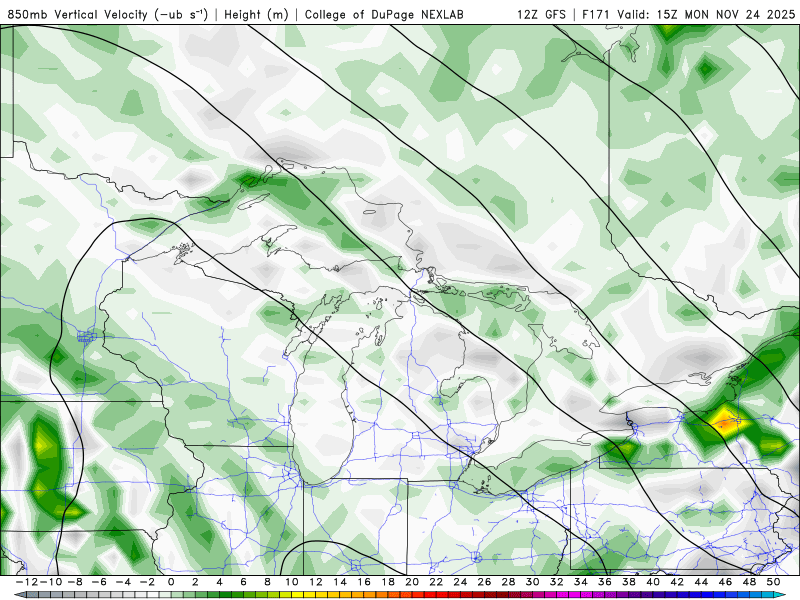The height and width of the screenshot is (600, 800).
Task: Click the 'Valid: 15Z MON NOV 24 2025' text
Action: pyautogui.click(x=706, y=14)
